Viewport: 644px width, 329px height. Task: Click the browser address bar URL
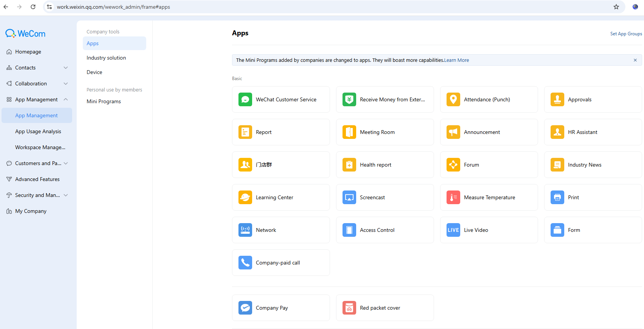(114, 7)
